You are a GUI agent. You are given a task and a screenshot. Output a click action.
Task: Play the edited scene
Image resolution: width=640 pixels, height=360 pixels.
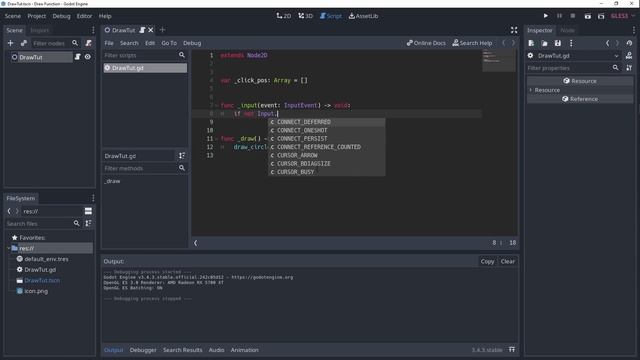point(588,16)
